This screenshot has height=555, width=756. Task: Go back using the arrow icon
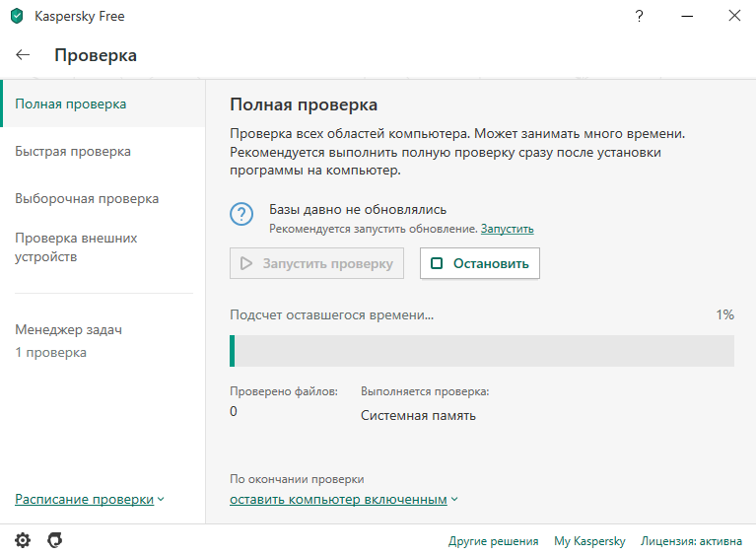coord(24,55)
